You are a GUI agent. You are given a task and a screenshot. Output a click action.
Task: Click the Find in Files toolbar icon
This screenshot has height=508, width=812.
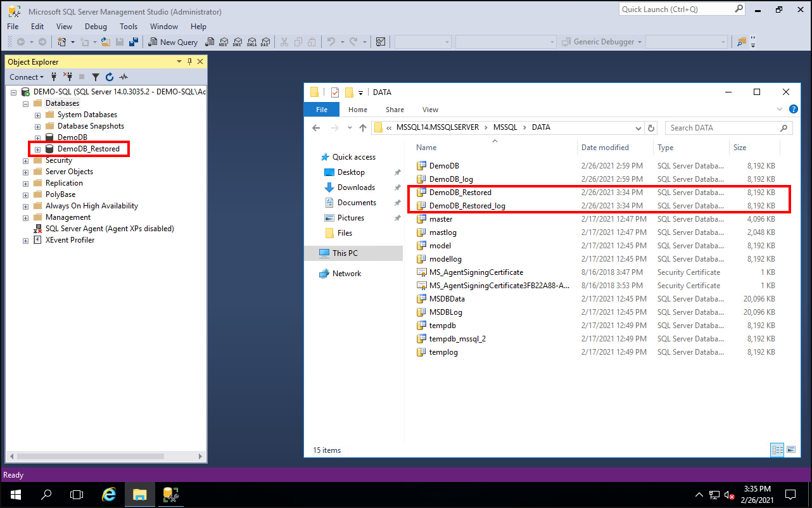click(742, 42)
